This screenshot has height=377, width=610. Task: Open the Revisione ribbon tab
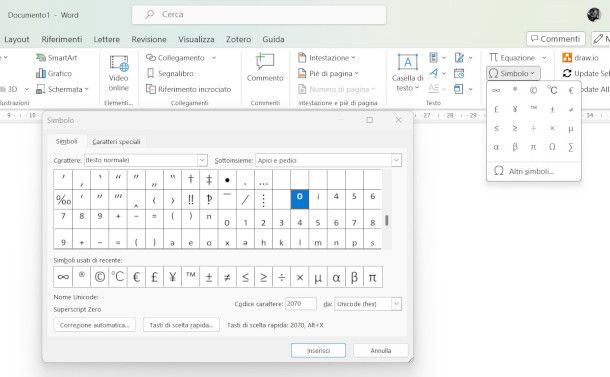tap(149, 39)
